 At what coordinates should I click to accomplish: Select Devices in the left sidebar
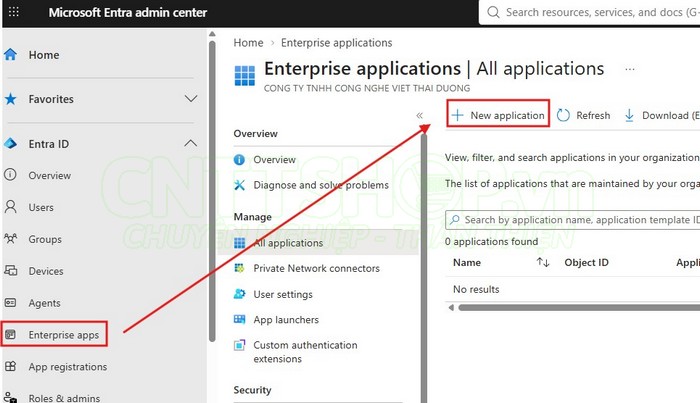pos(46,271)
